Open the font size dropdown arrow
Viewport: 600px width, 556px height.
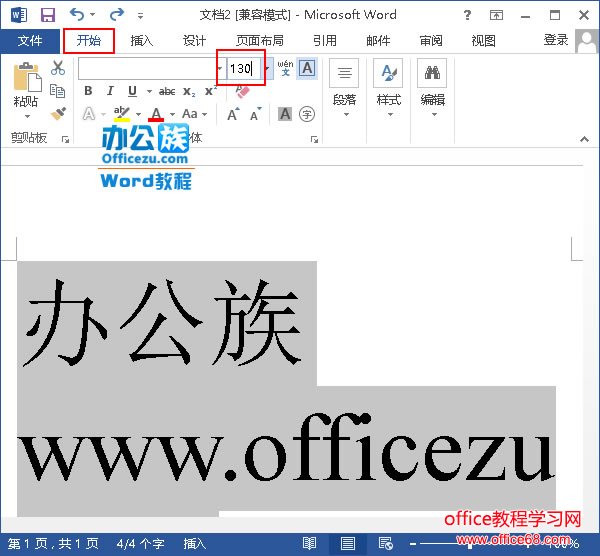[267, 68]
